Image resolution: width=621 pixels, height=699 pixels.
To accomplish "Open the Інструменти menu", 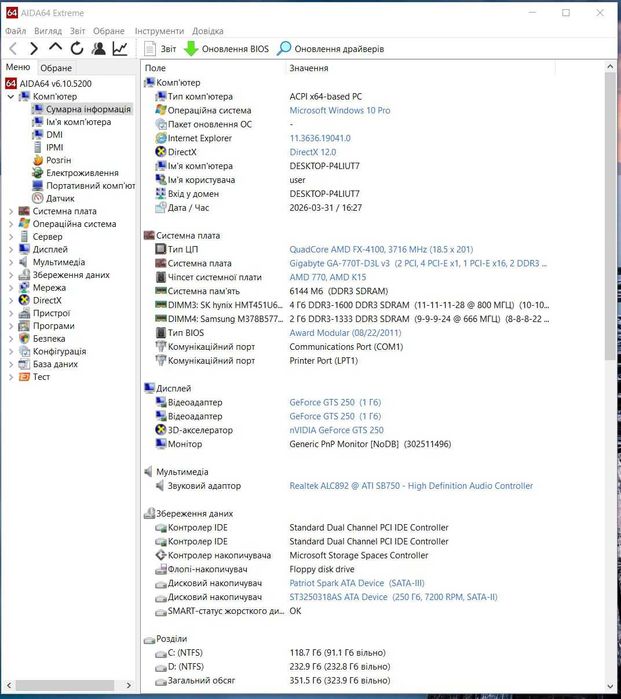I will coord(159,31).
